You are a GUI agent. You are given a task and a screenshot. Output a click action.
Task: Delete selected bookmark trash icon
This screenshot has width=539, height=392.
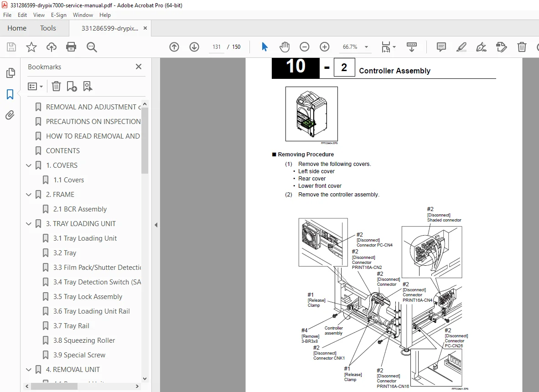pyautogui.click(x=56, y=86)
